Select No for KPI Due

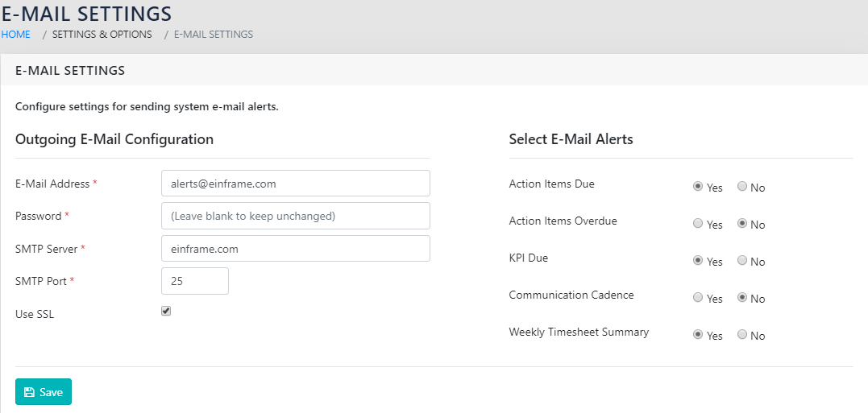742,261
